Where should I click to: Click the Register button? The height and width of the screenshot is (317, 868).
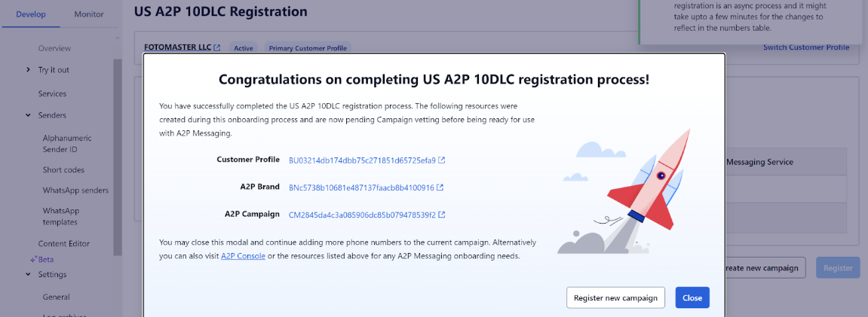[838, 268]
